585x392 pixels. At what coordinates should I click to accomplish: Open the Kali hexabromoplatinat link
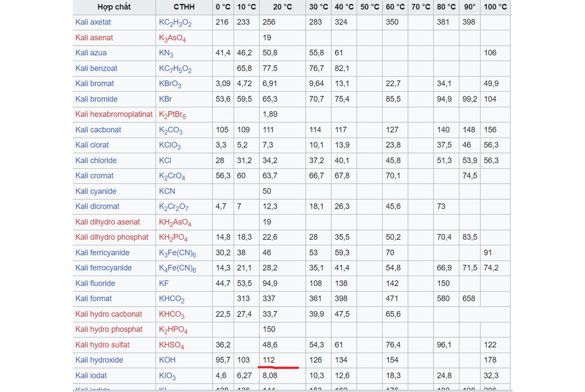114,114
